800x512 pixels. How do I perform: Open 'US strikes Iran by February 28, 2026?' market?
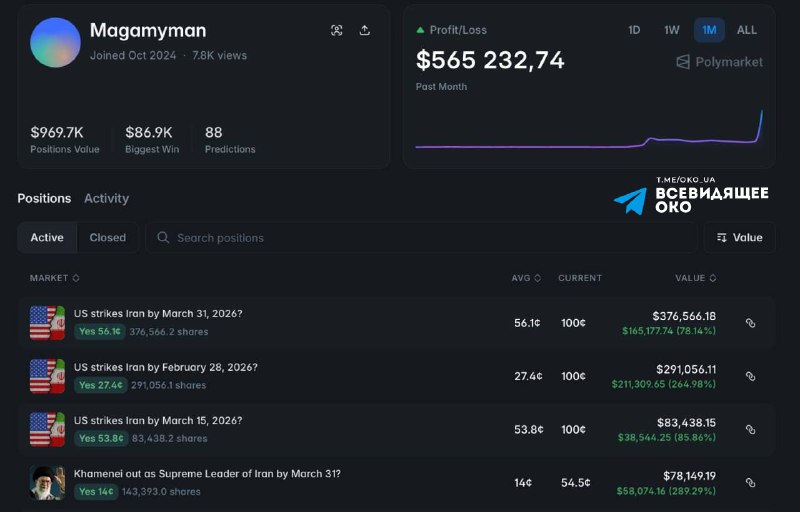pos(165,367)
